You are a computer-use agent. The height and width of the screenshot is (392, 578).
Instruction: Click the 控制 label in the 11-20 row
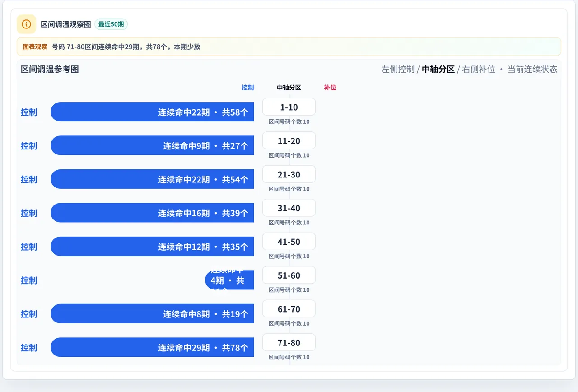[x=29, y=145]
